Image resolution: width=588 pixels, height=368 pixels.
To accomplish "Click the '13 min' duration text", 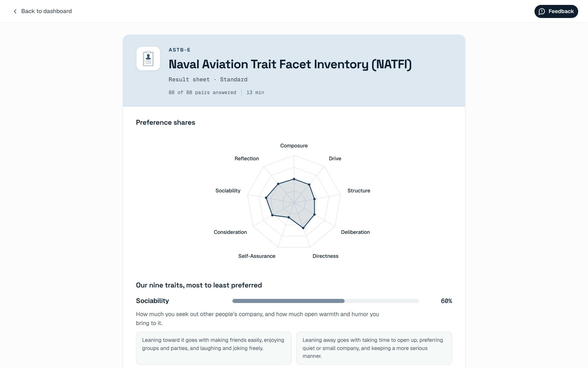I will click(x=255, y=92).
